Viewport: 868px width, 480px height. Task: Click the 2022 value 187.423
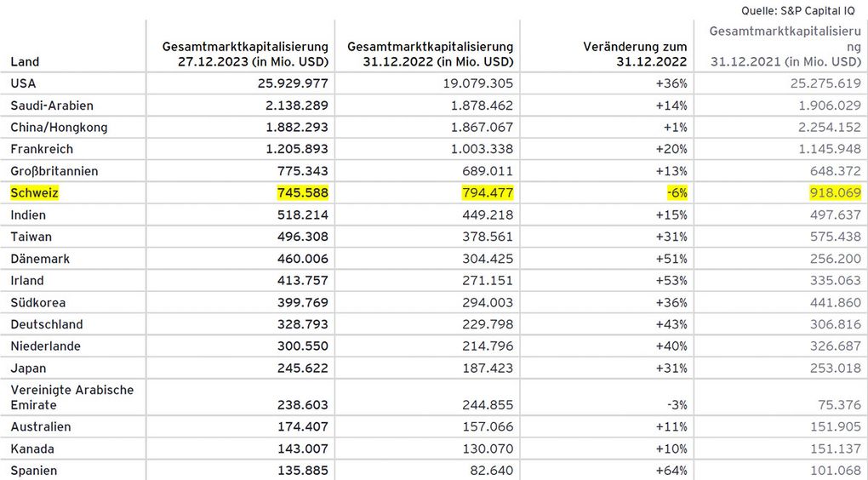click(488, 369)
